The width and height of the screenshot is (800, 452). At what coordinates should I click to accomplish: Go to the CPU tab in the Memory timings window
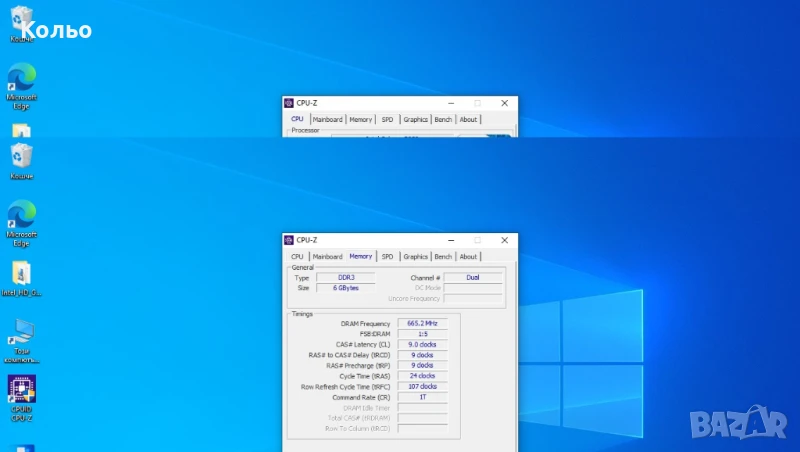(297, 257)
